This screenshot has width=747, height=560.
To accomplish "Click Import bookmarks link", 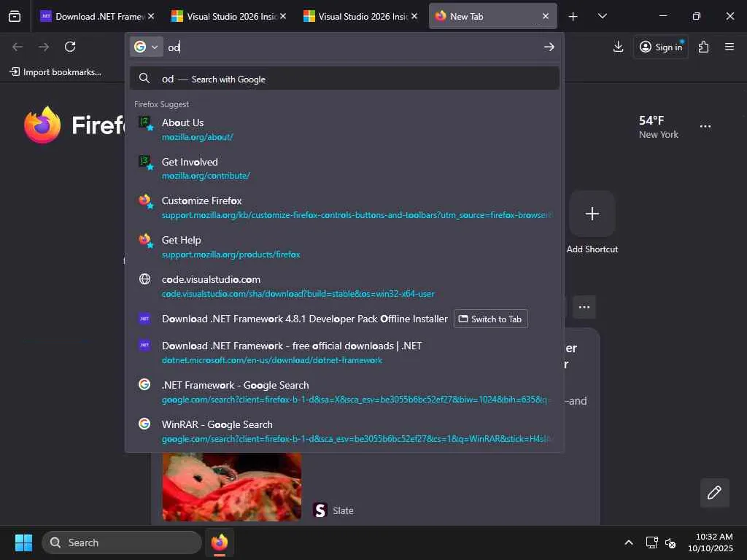I will (x=55, y=72).
